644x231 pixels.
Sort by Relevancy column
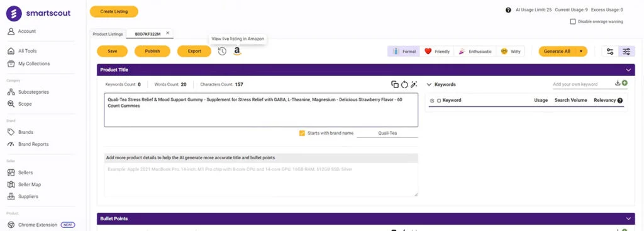pos(604,100)
